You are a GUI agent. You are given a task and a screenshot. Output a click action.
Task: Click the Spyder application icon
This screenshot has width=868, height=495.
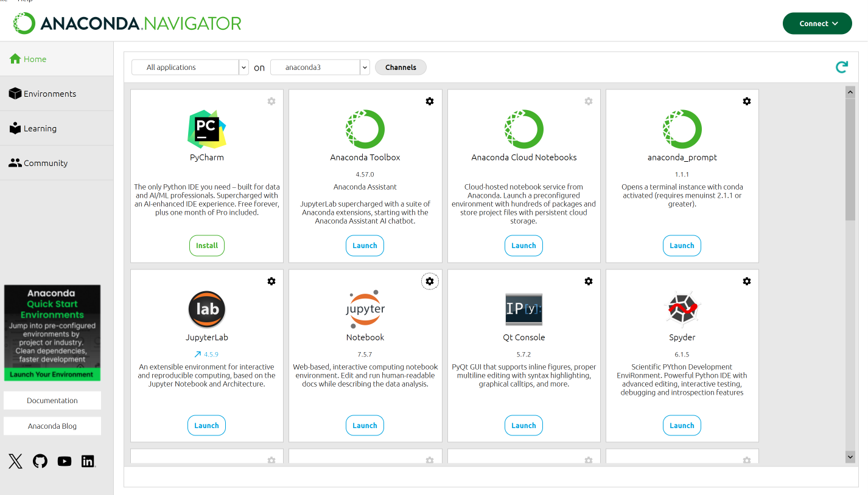(x=682, y=310)
